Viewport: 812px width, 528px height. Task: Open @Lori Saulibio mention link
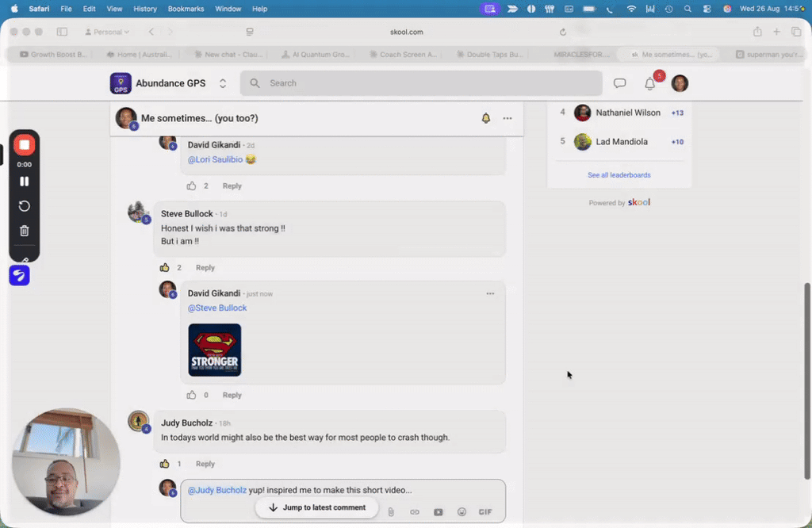(215, 159)
